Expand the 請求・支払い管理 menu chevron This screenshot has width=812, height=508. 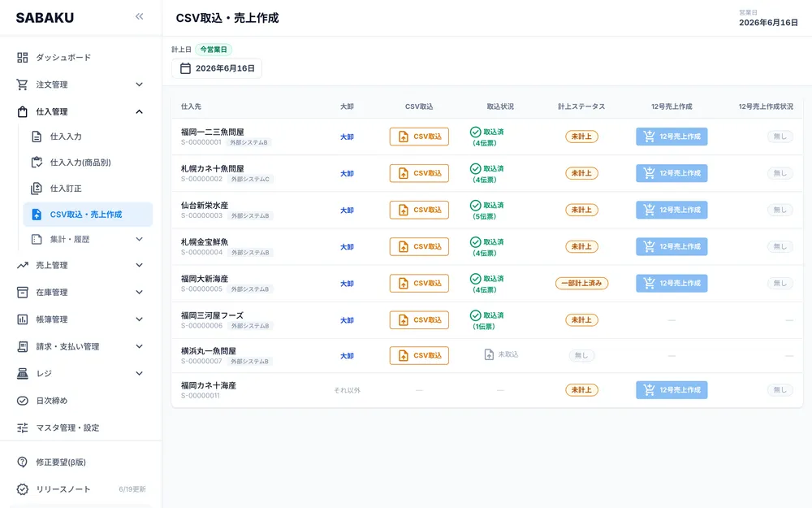140,346
